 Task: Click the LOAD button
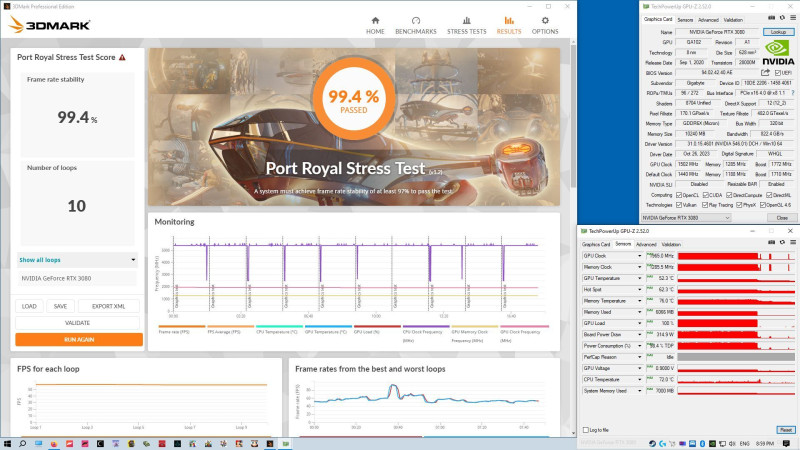(29, 306)
